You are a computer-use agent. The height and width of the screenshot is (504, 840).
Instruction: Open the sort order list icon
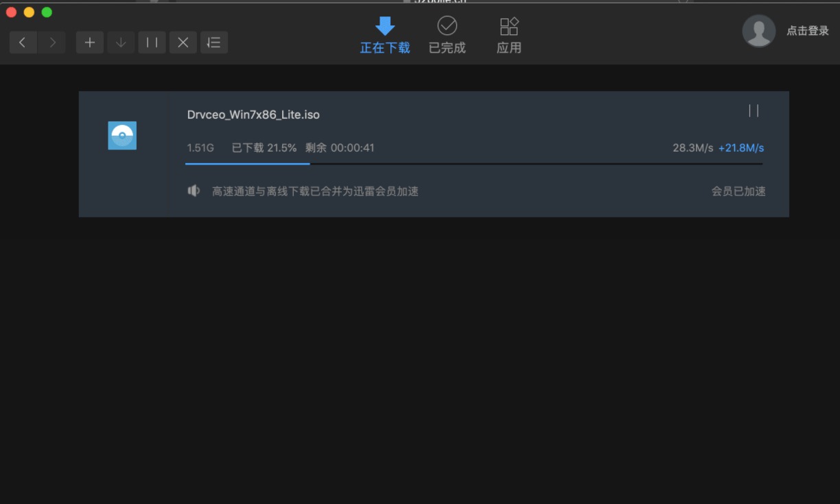(x=214, y=43)
